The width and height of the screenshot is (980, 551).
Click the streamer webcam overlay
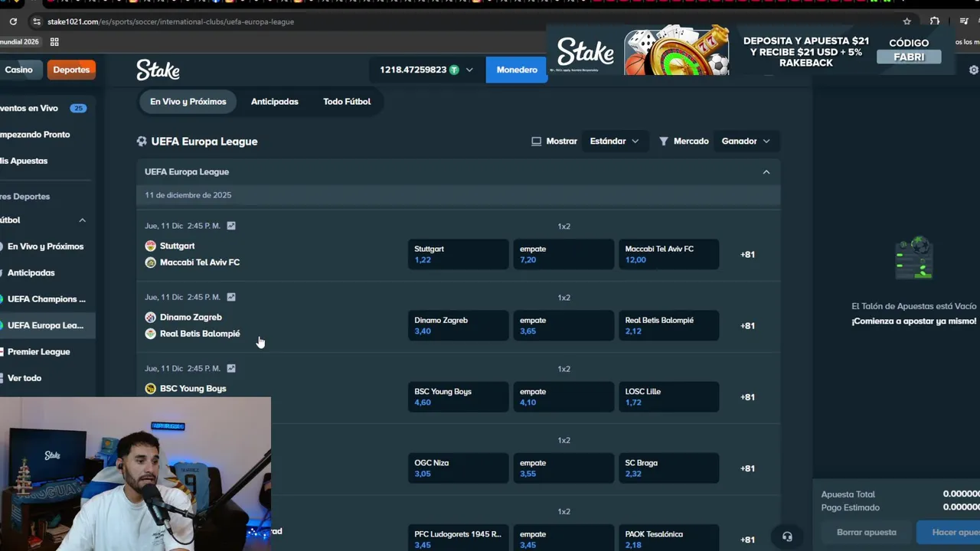pos(136,474)
